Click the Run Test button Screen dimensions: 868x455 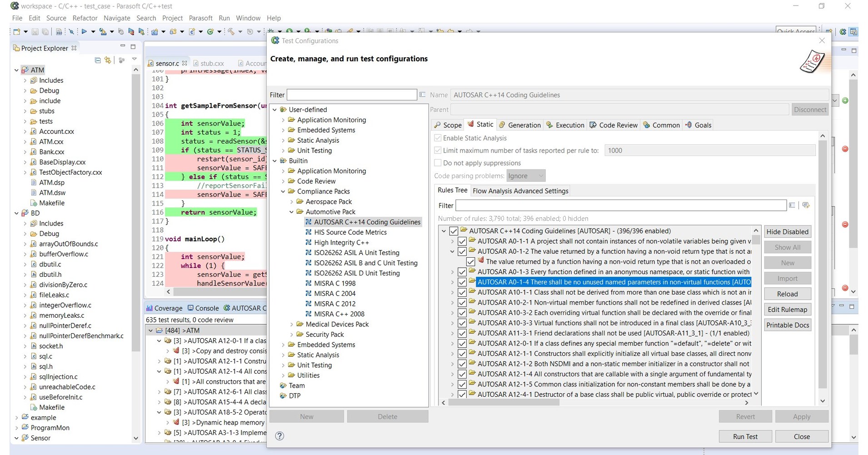[x=745, y=436]
